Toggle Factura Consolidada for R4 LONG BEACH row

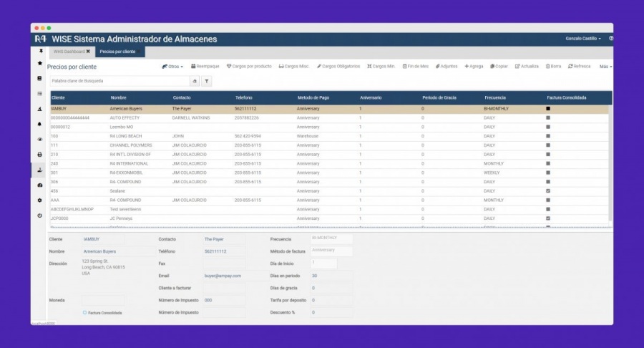point(548,136)
